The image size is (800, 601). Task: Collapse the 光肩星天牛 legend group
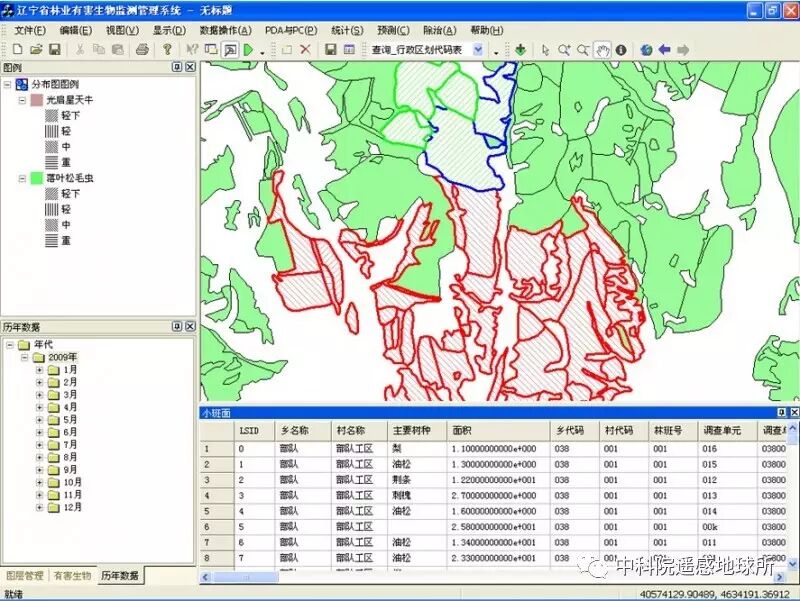pyautogui.click(x=22, y=100)
